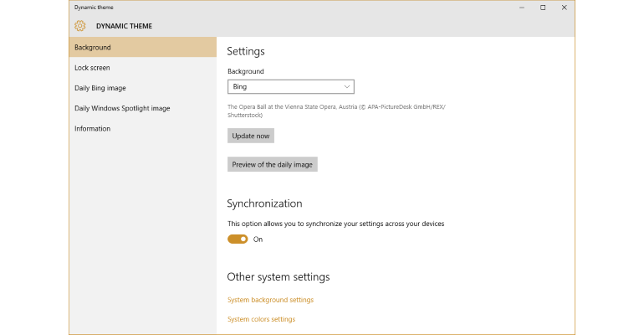The image size is (644, 335).
Task: Click the On label beside the sync switch
Action: (x=258, y=240)
